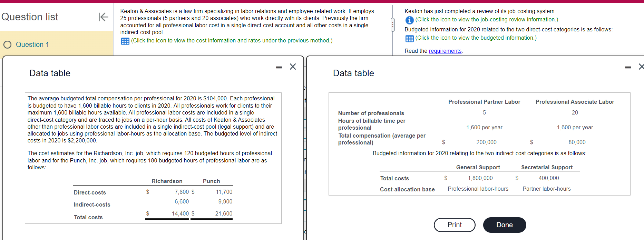
Task: Select Secretarial Support total costs 400,000
Action: (549, 178)
